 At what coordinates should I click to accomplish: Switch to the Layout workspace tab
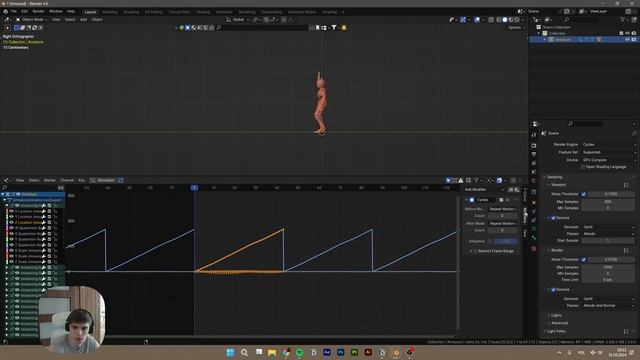point(90,12)
